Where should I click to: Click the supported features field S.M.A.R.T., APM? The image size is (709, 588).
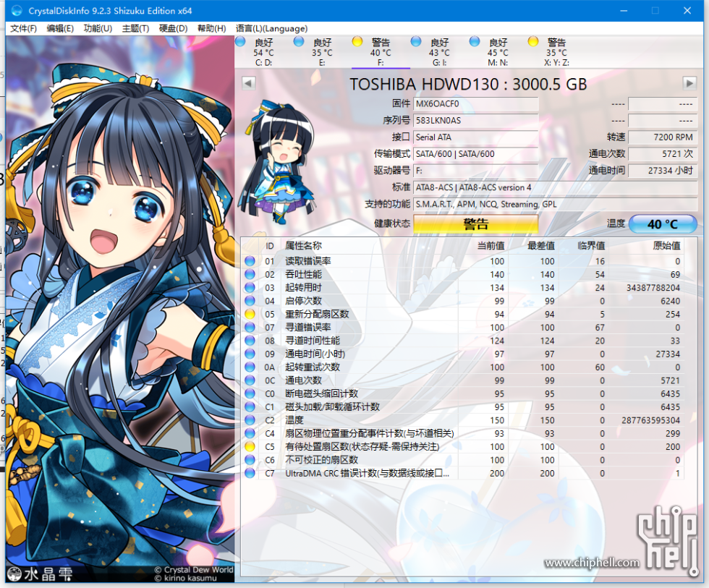pyautogui.click(x=556, y=204)
